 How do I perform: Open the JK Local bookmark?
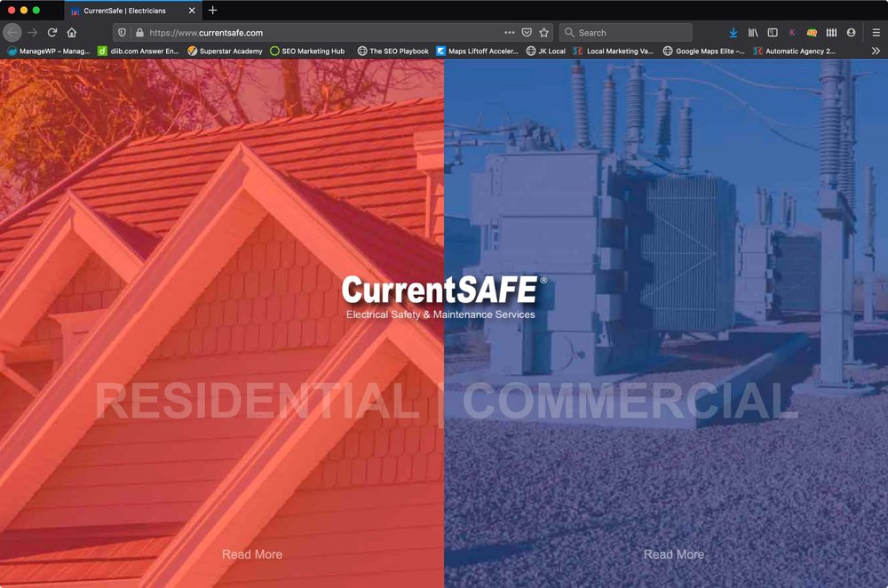coord(546,51)
